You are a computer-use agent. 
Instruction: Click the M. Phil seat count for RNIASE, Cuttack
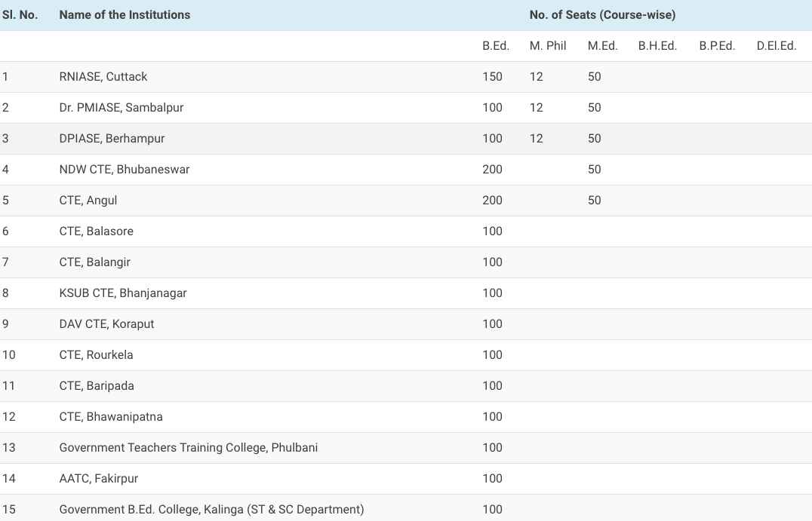pyautogui.click(x=536, y=77)
